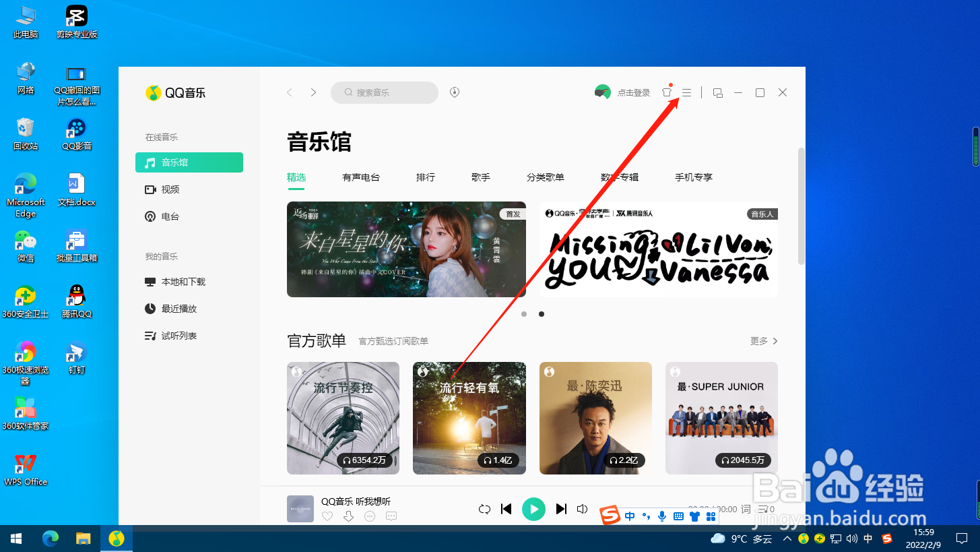This screenshot has height=552, width=980.
Task: Toggle the play mode loop icon
Action: click(x=484, y=509)
